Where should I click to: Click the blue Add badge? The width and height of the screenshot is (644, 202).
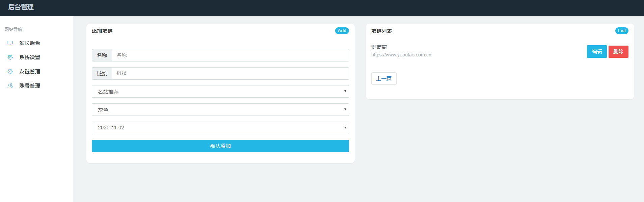[342, 31]
